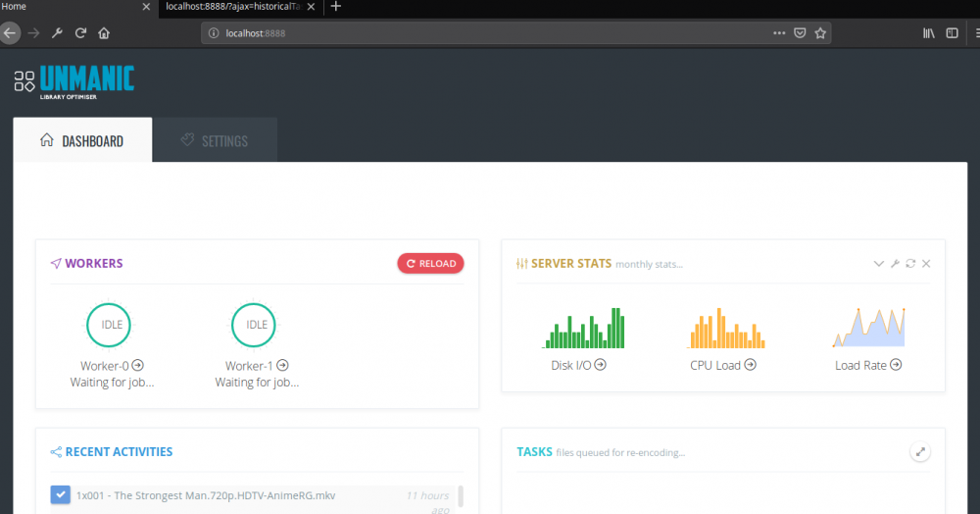This screenshot has height=514, width=980.
Task: Toggle browser sidebar icon
Action: pyautogui.click(x=952, y=33)
